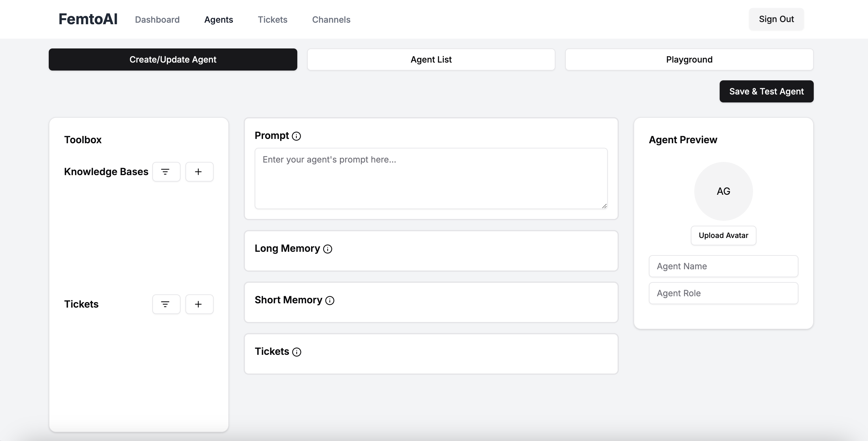Screen dimensions: 868x441
Task: Go to Dashboard in the top navigation
Action: [157, 20]
